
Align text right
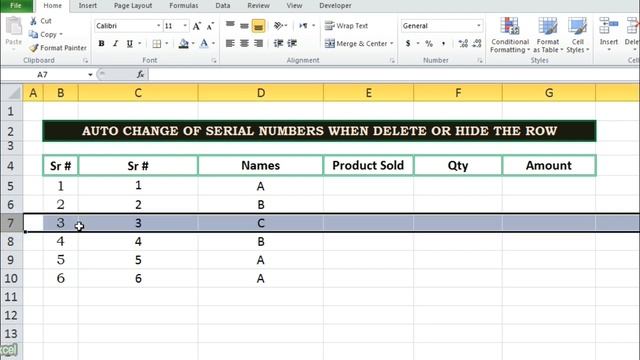(258, 43)
